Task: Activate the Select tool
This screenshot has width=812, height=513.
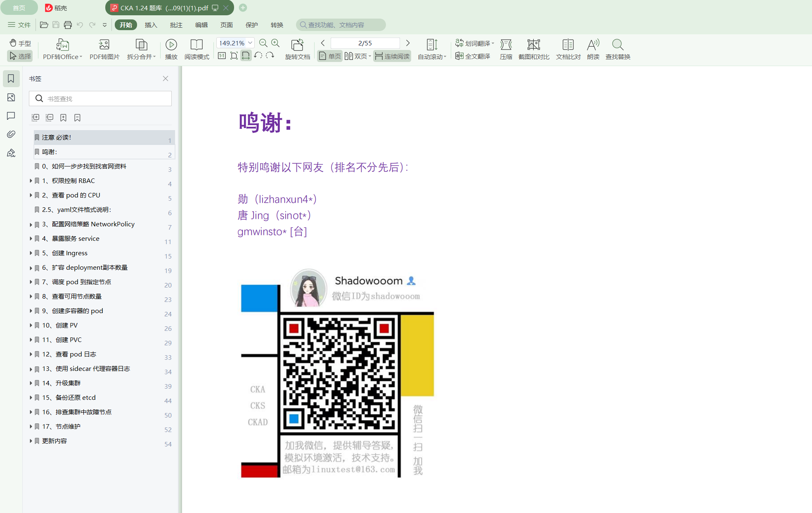Action: click(x=20, y=56)
